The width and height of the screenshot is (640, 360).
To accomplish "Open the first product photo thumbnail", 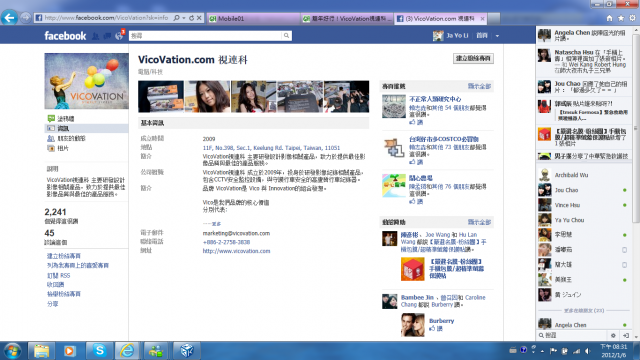I will (161, 96).
